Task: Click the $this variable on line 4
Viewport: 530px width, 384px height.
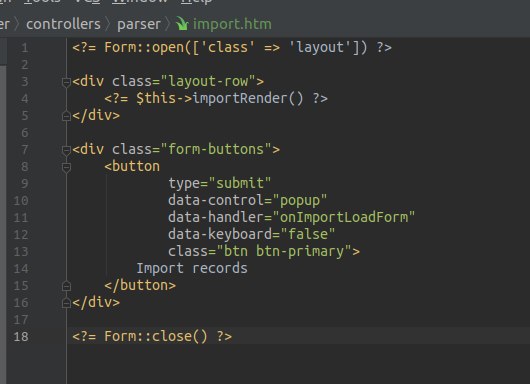Action: click(x=156, y=98)
